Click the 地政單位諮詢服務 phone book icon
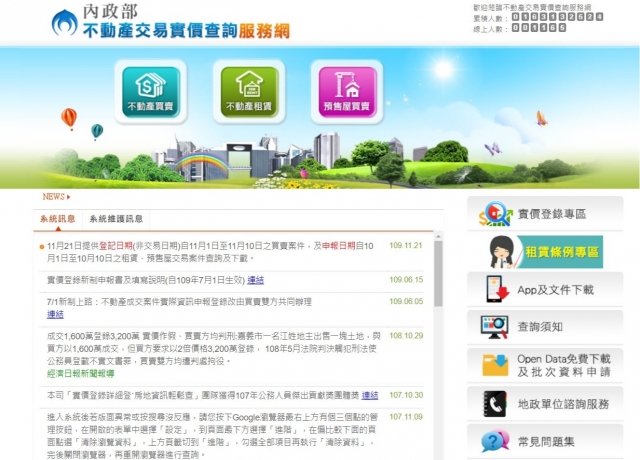The width and height of the screenshot is (640, 460). coord(495,403)
